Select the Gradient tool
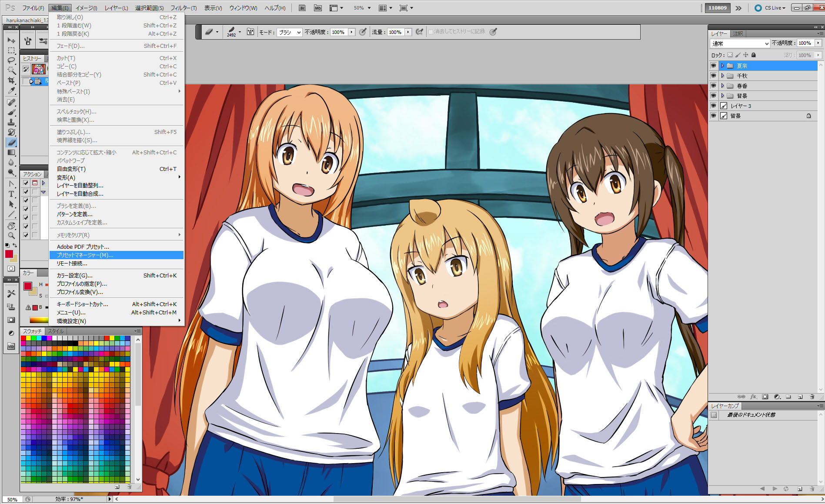The image size is (825, 504). coord(11,153)
